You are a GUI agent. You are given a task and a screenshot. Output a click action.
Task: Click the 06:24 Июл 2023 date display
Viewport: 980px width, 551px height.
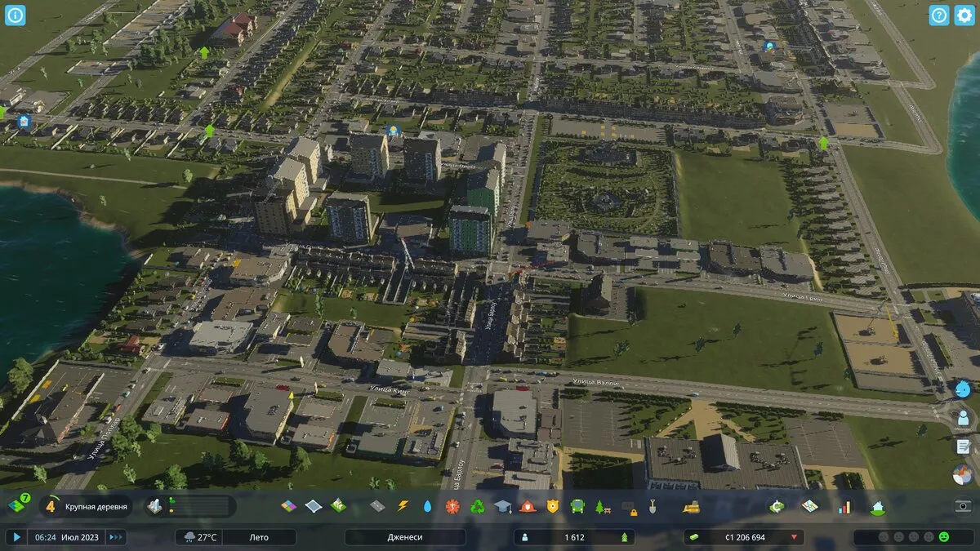(x=66, y=537)
